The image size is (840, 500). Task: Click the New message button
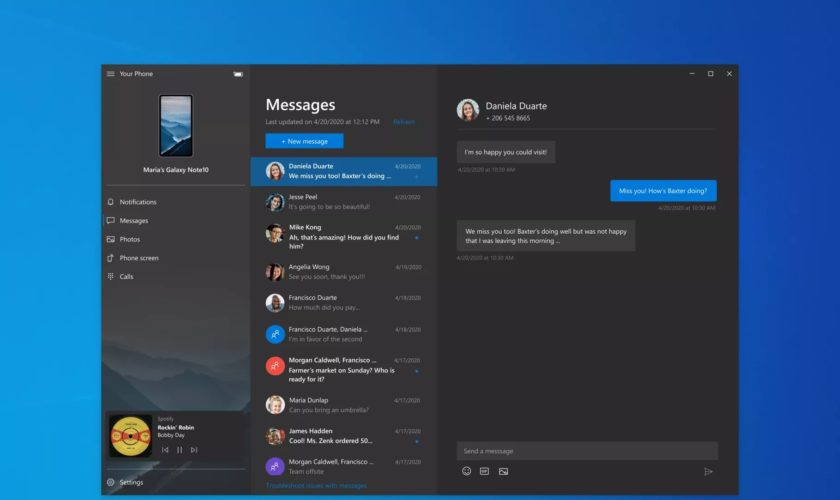[304, 141]
